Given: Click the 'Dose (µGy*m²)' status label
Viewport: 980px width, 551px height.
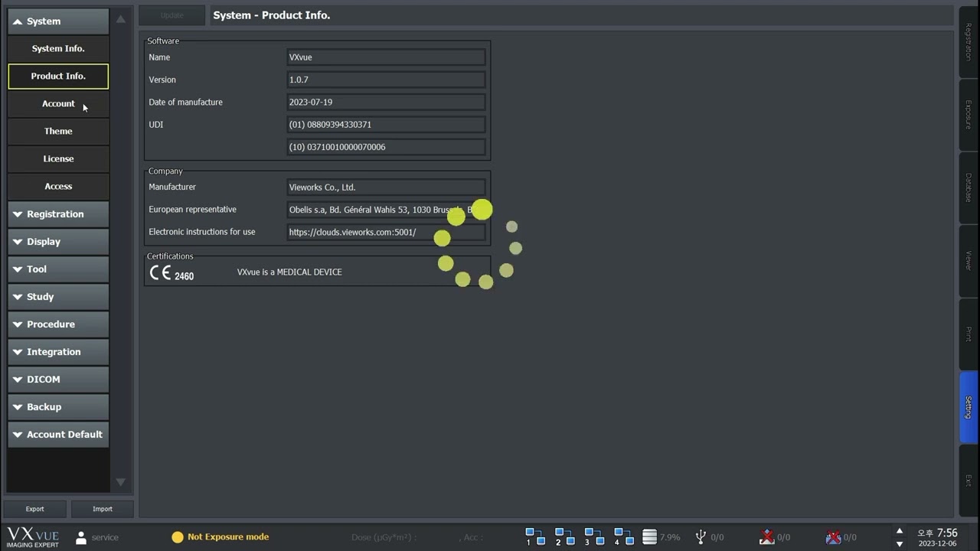Looking at the screenshot, I should [x=384, y=537].
